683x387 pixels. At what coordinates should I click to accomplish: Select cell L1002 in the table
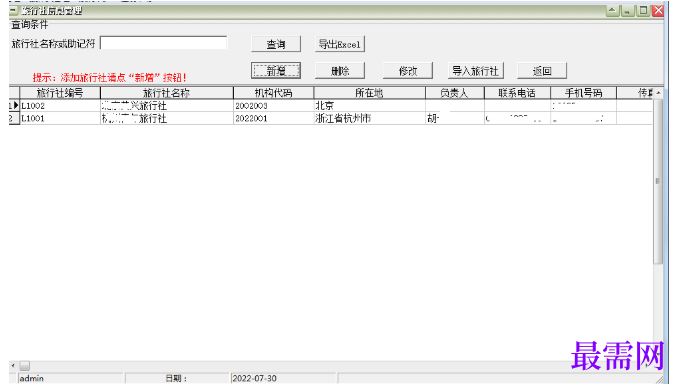point(60,105)
